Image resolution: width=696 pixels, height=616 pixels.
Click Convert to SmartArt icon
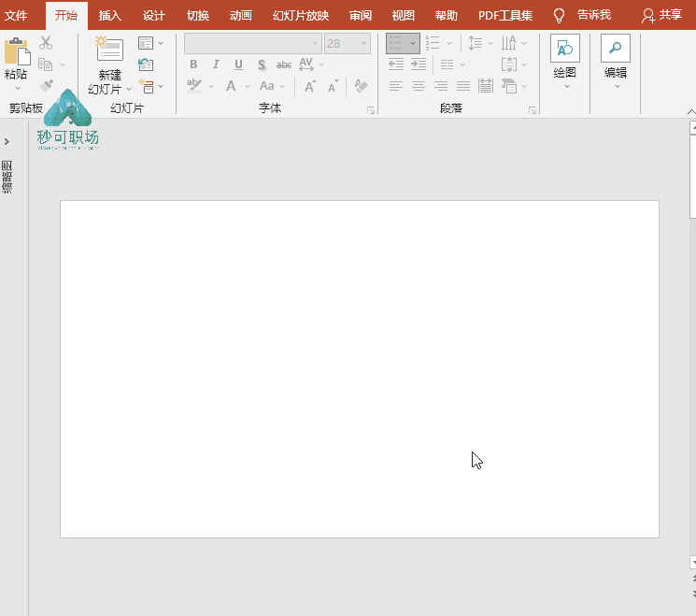(x=508, y=86)
